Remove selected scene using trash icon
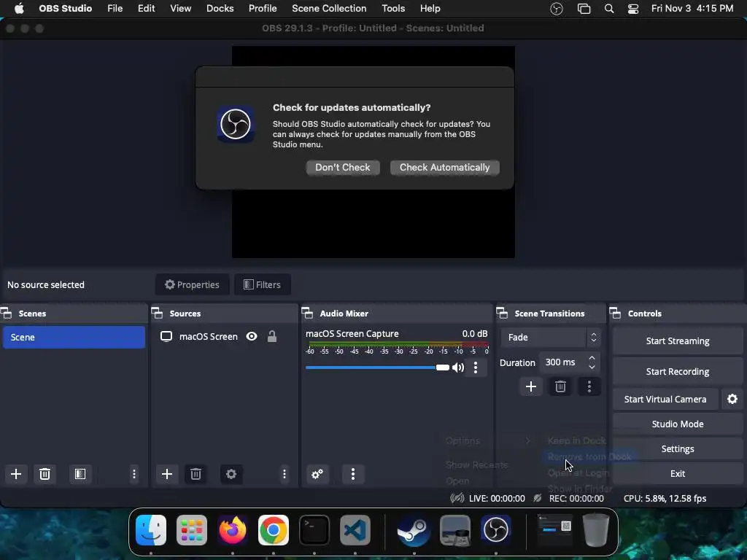The height and width of the screenshot is (560, 747). tap(44, 474)
